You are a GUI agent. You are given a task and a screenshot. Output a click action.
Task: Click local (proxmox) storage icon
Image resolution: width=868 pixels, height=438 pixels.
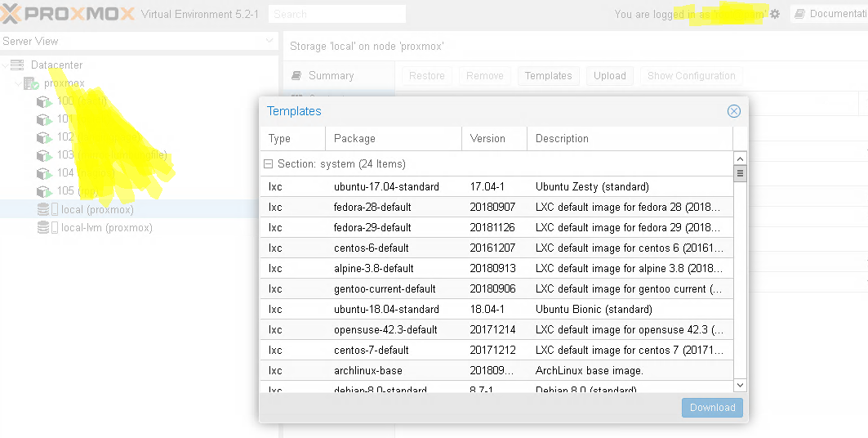pos(47,209)
